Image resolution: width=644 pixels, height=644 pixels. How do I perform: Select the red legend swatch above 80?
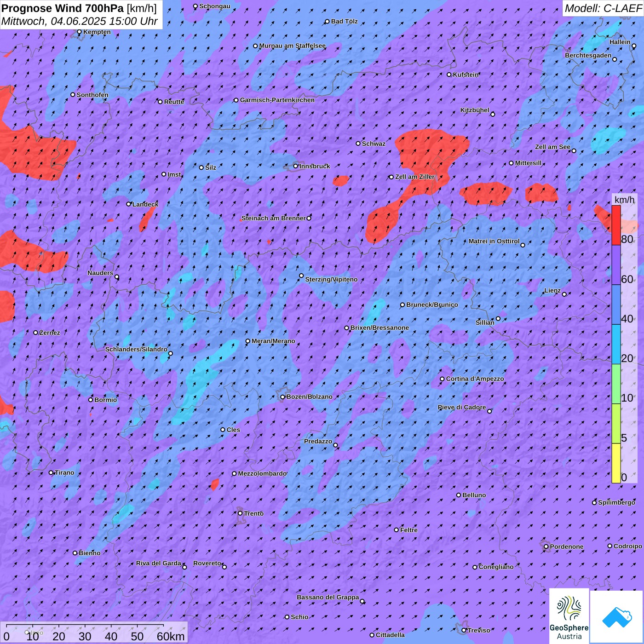616,225
